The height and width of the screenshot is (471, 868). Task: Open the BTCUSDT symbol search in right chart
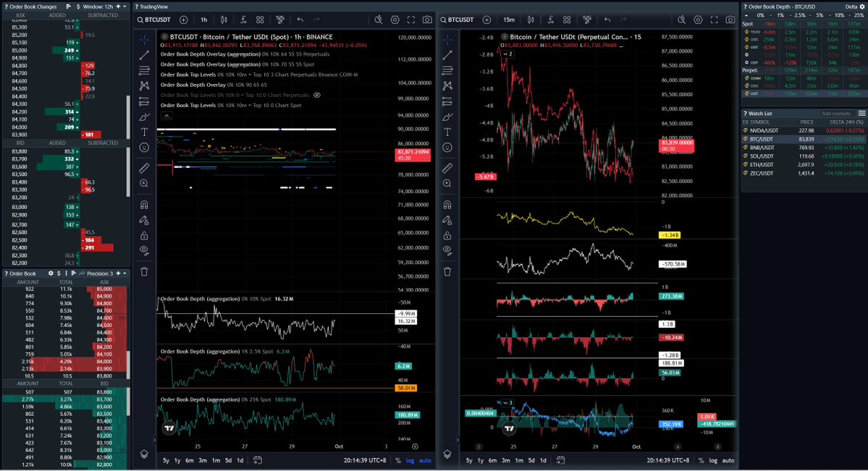pyautogui.click(x=458, y=20)
